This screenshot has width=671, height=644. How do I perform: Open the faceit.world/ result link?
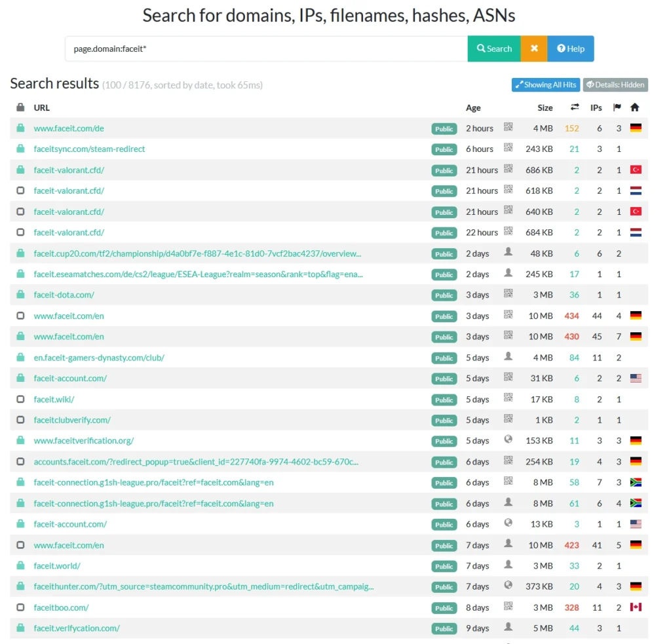(57, 565)
